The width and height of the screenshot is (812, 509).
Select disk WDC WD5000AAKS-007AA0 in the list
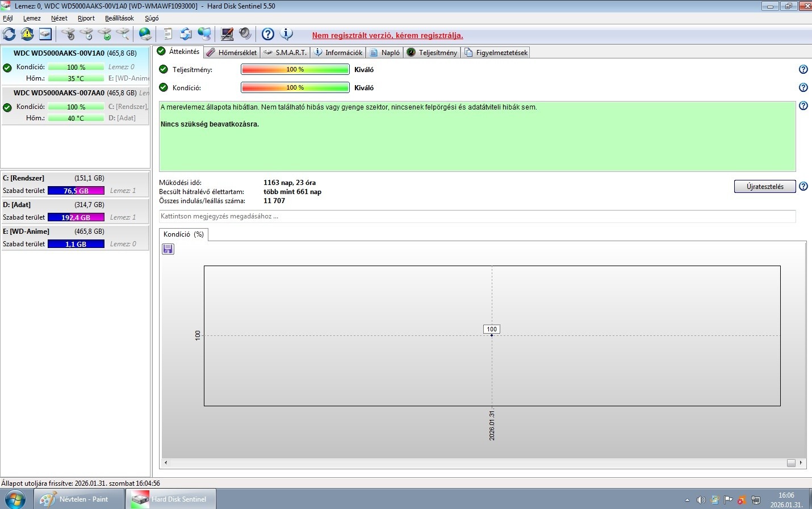click(75, 105)
